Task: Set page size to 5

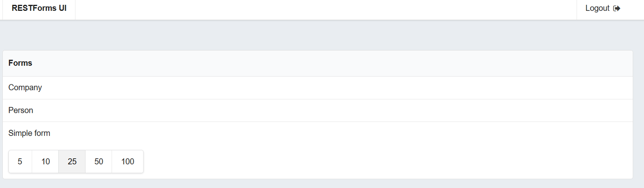Action: (20, 161)
